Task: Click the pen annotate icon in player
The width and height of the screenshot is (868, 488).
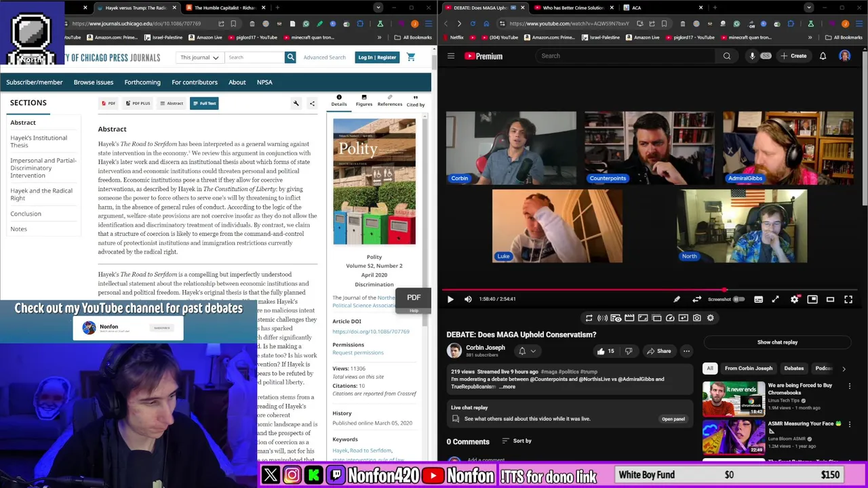Action: click(677, 299)
